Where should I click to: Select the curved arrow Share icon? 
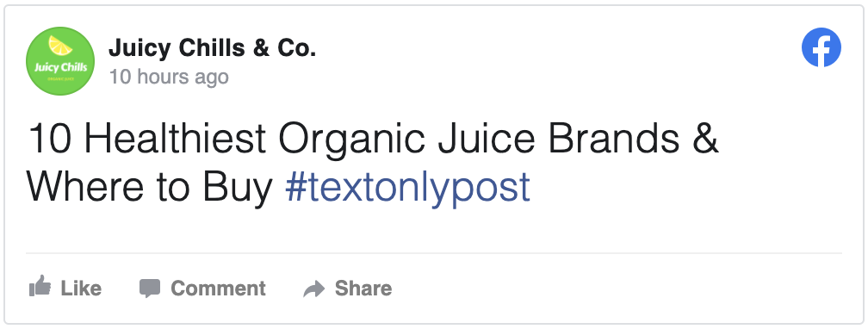(313, 289)
